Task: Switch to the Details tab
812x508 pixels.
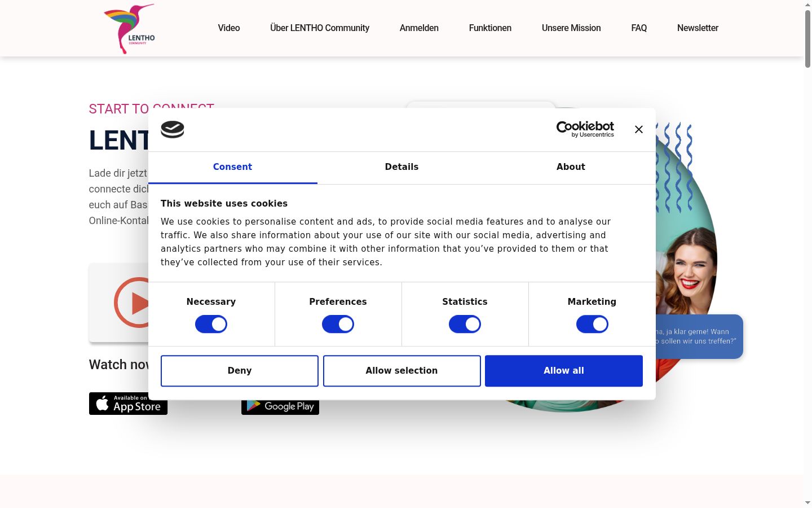Action: pyautogui.click(x=401, y=167)
